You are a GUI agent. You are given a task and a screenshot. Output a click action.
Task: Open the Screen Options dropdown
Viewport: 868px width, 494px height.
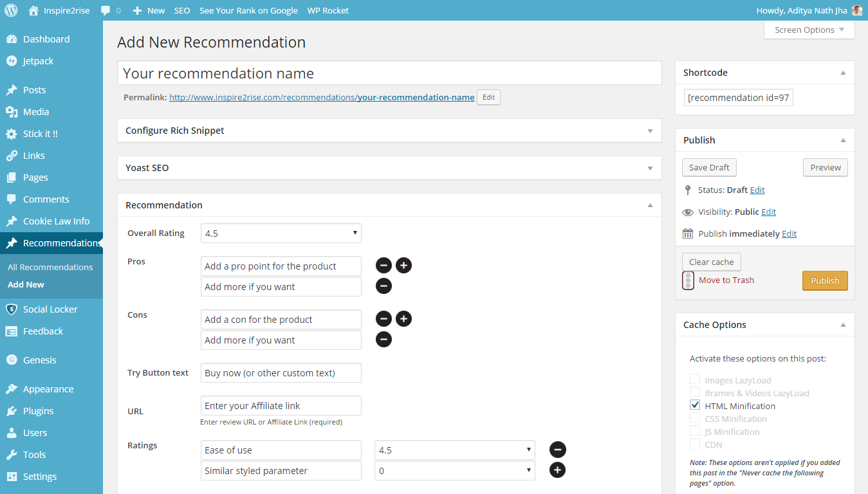click(x=809, y=30)
